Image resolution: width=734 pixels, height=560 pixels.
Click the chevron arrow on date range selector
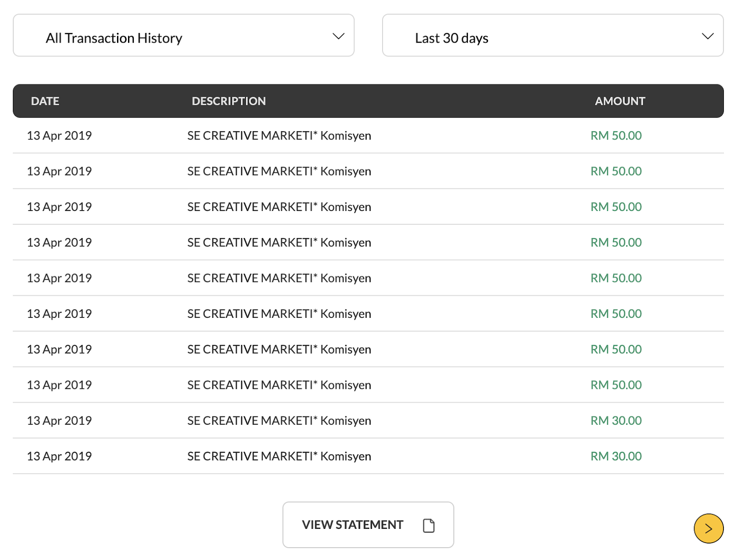707,36
